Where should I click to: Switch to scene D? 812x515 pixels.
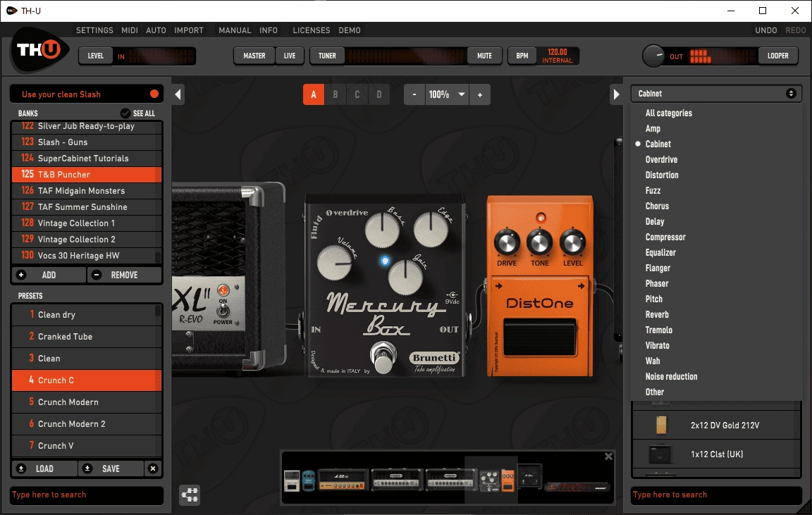pyautogui.click(x=379, y=94)
